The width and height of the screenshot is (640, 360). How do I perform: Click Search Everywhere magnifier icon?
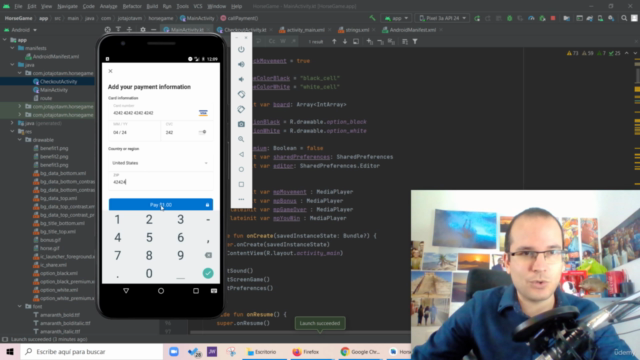tap(624, 18)
